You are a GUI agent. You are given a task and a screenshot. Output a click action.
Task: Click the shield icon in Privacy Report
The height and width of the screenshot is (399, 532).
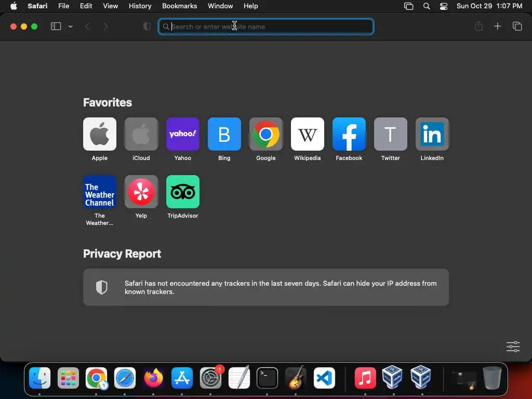[101, 287]
